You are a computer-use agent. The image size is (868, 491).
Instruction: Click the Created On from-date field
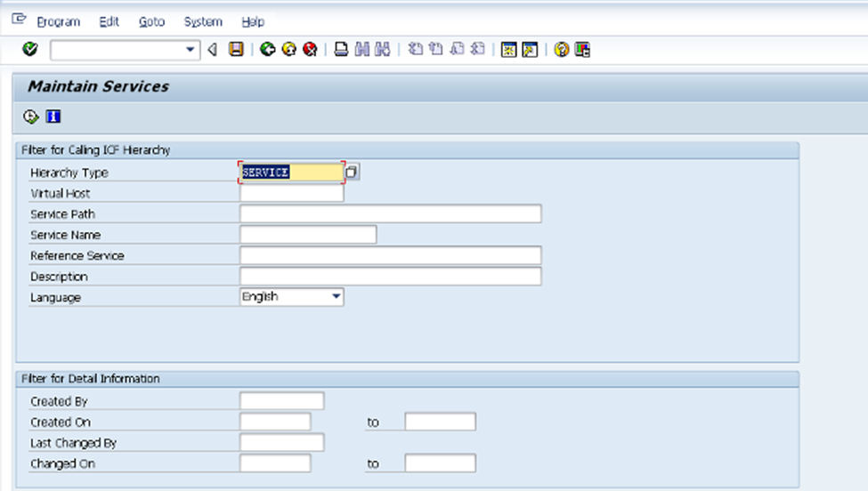[x=275, y=422]
